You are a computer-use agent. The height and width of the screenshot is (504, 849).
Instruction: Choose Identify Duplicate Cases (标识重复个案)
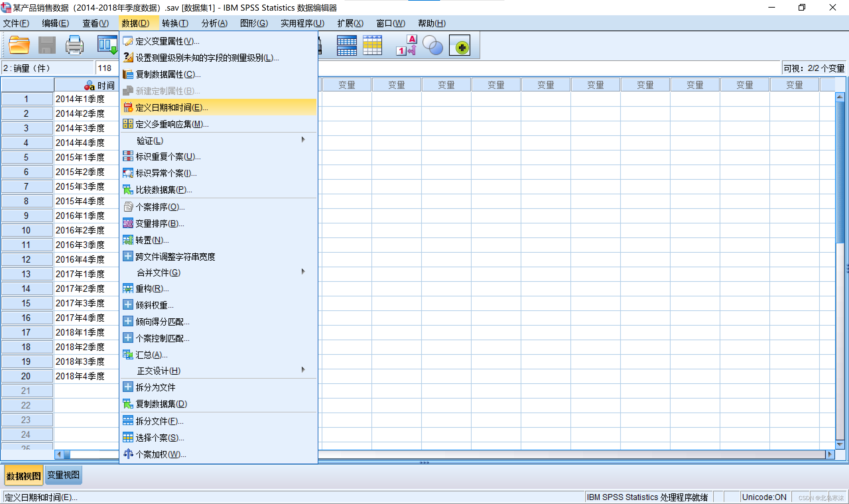(x=219, y=157)
